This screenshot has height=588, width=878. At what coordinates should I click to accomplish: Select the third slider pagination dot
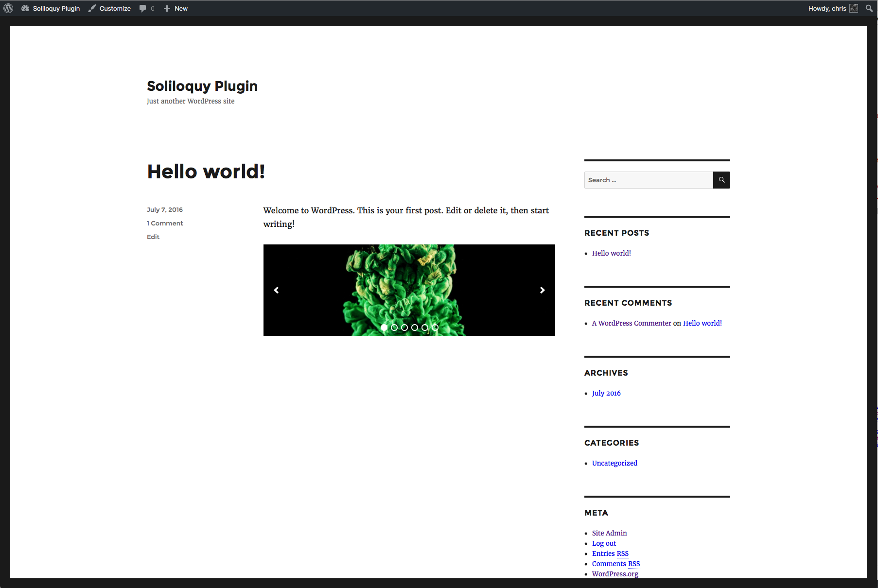[404, 328]
